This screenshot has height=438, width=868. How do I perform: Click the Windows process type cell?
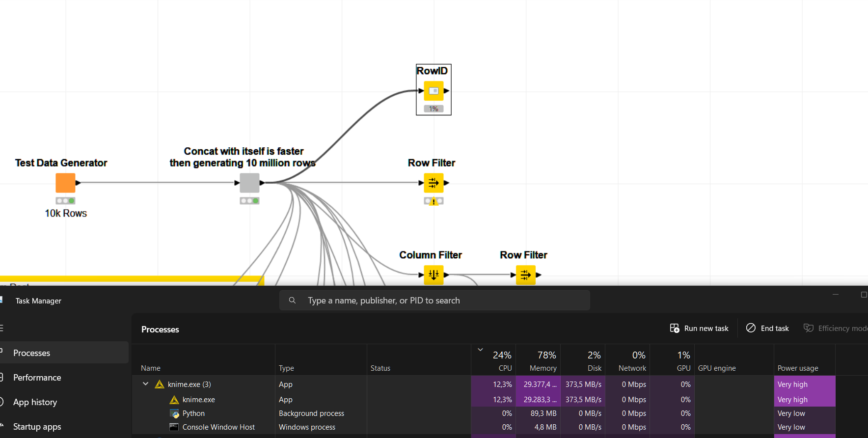[307, 427]
